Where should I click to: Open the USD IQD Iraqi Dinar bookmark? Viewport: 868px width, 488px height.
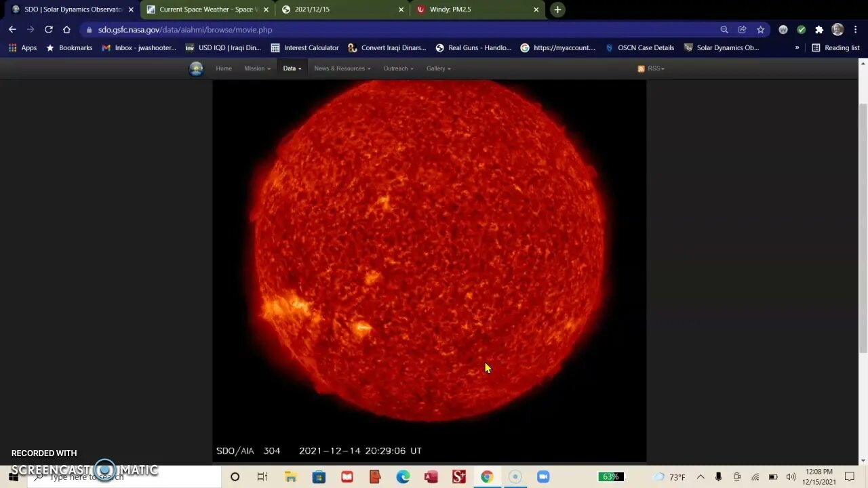(x=223, y=48)
